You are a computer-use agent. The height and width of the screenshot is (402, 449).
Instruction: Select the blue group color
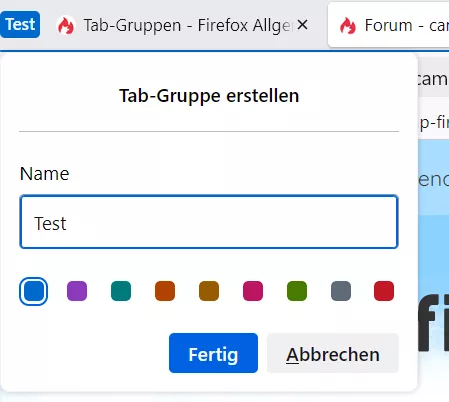(33, 291)
